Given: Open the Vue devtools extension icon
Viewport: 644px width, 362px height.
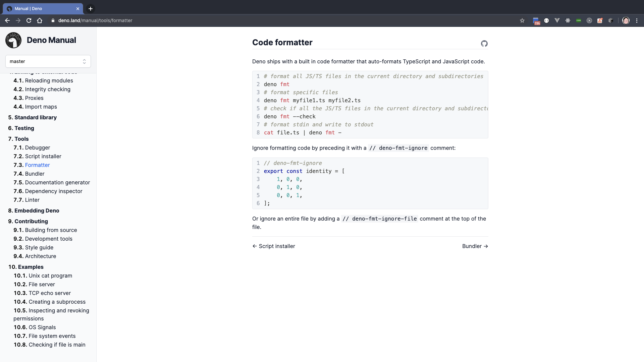Looking at the screenshot, I should (x=557, y=20).
